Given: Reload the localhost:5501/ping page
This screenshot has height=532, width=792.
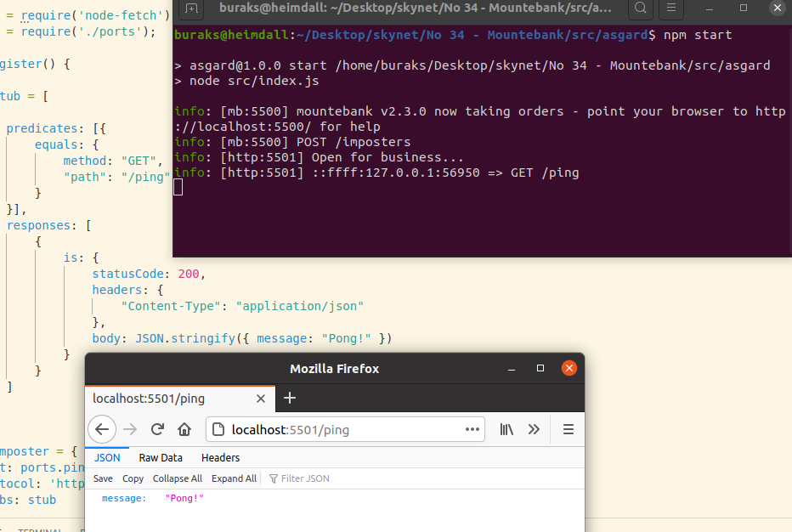Looking at the screenshot, I should coord(157,429).
